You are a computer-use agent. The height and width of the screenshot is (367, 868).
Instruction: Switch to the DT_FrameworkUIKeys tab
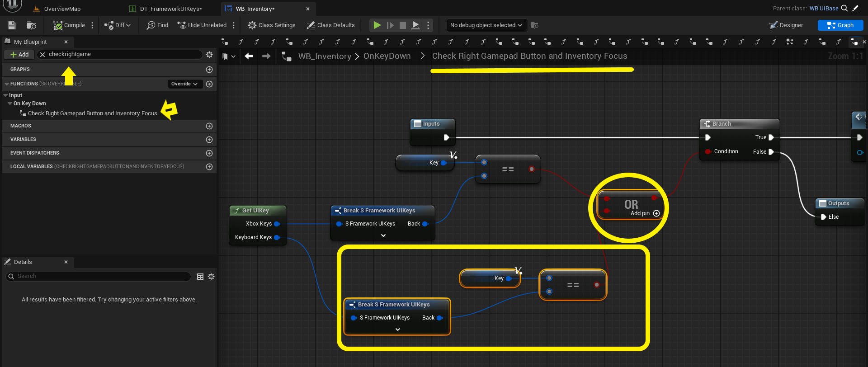(x=170, y=9)
